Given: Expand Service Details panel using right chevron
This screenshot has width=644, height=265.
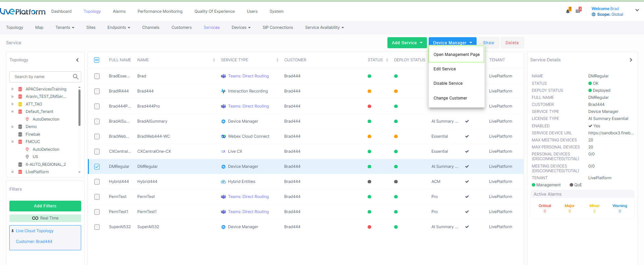Looking at the screenshot, I should [x=631, y=60].
